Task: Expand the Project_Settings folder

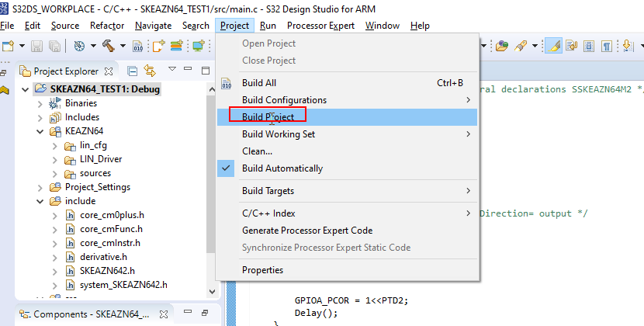Action: click(40, 188)
